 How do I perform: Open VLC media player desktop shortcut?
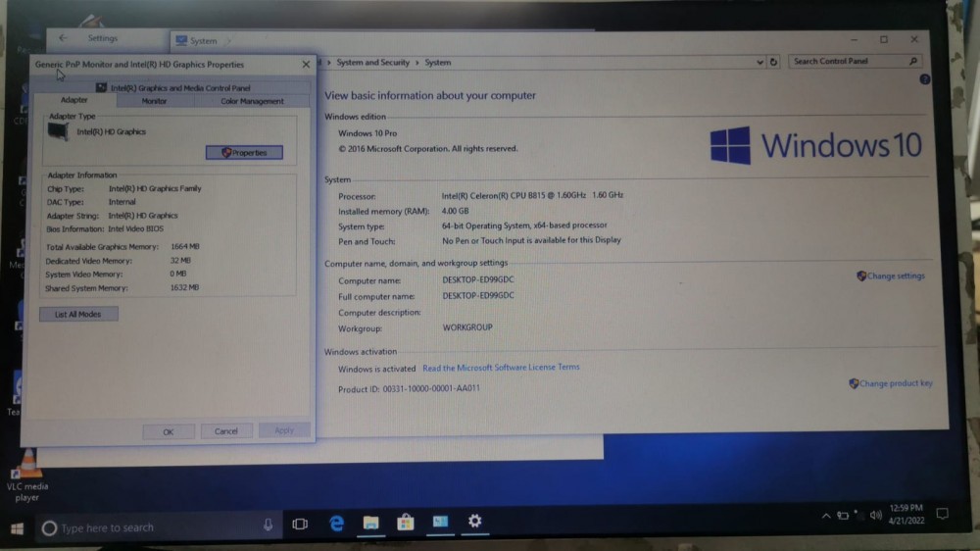click(x=27, y=476)
